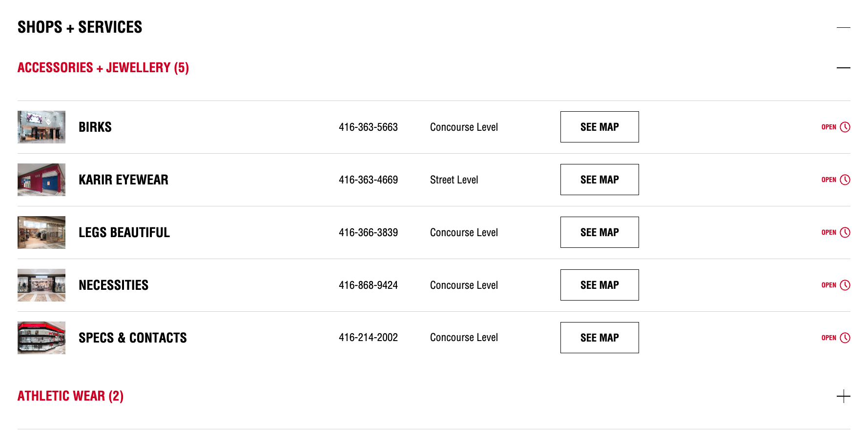Viewport: 868px width, 444px height.
Task: Click See Map for Birks
Action: point(599,127)
